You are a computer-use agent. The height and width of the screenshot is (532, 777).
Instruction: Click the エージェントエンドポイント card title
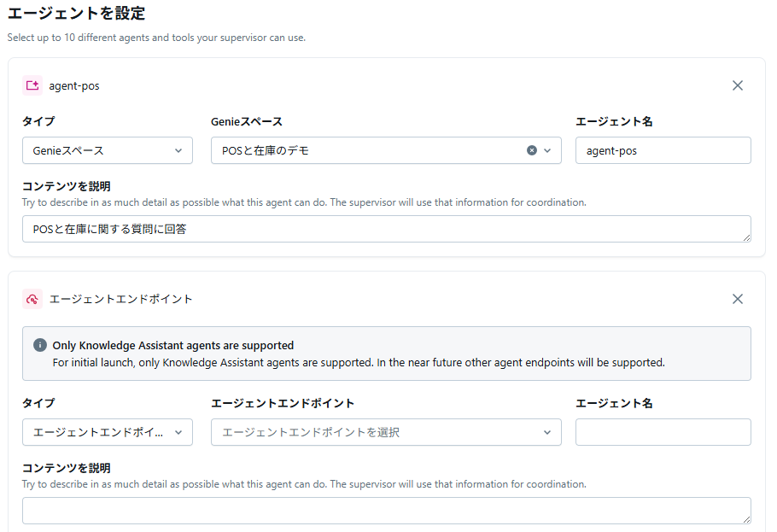pyautogui.click(x=121, y=299)
